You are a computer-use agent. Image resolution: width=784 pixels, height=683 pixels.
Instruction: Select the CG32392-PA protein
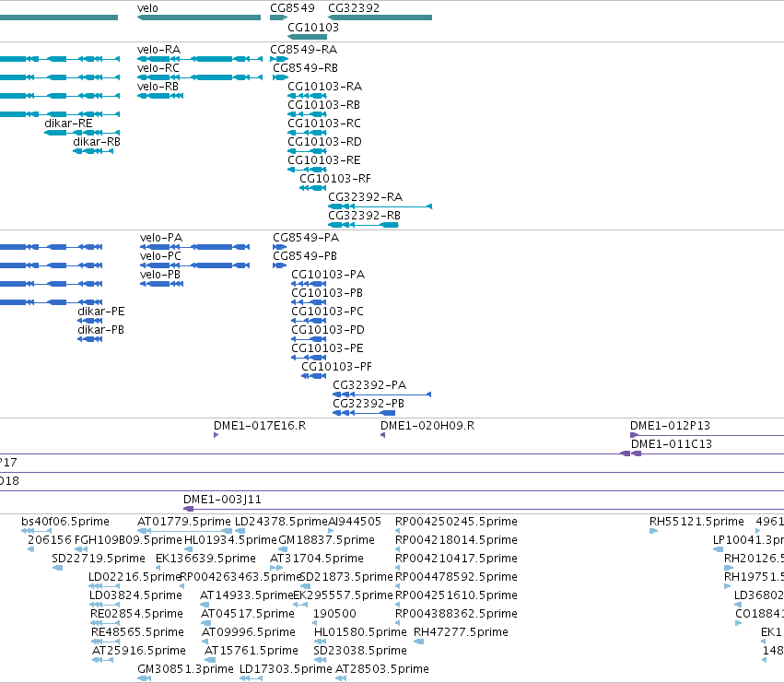point(382,394)
